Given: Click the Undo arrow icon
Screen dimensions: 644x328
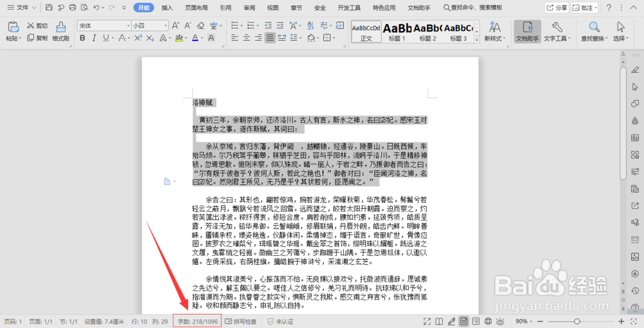Looking at the screenshot, I should click(96, 7).
